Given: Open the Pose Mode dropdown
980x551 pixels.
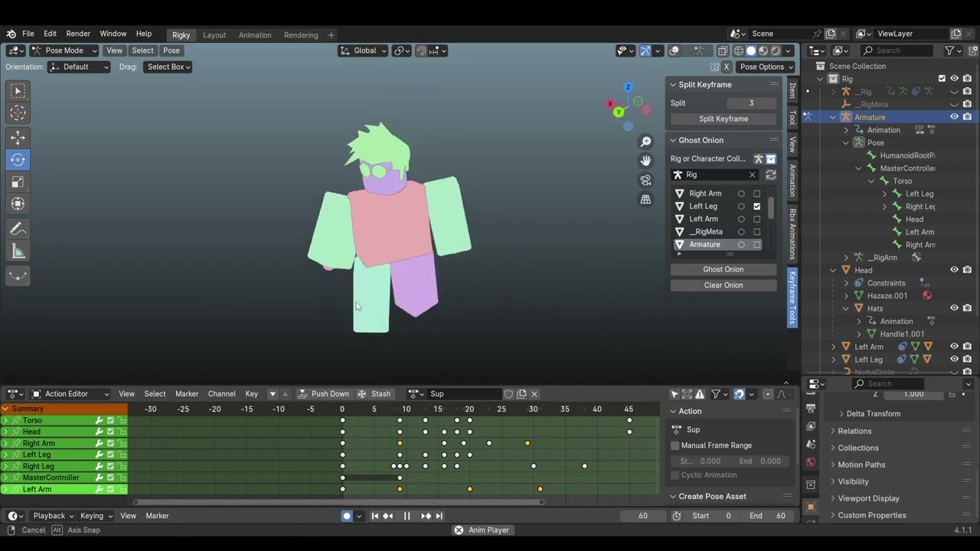Looking at the screenshot, I should 64,51.
